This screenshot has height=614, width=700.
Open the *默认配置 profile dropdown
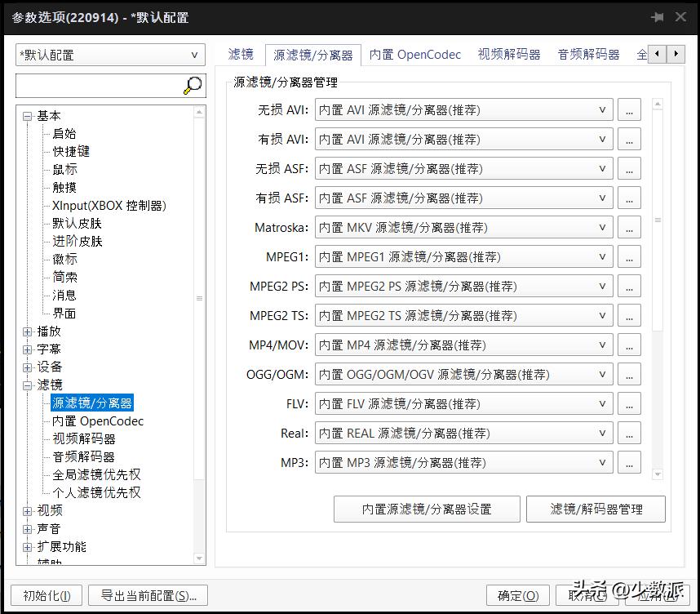195,54
